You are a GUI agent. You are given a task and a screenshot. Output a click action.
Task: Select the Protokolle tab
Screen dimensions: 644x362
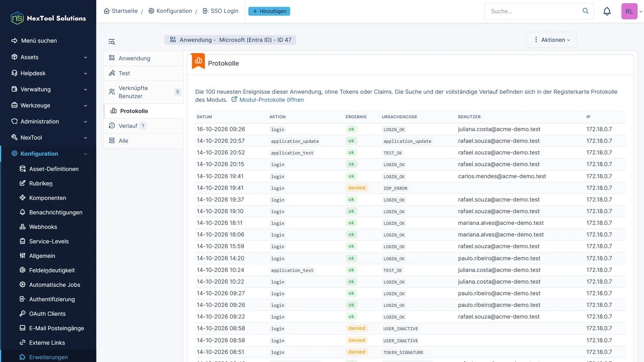[143, 111]
